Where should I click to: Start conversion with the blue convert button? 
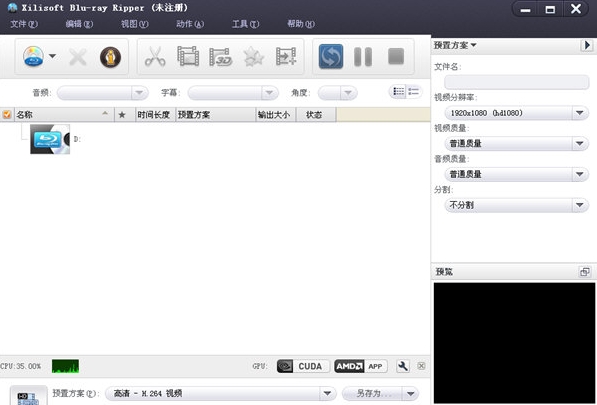(x=330, y=57)
